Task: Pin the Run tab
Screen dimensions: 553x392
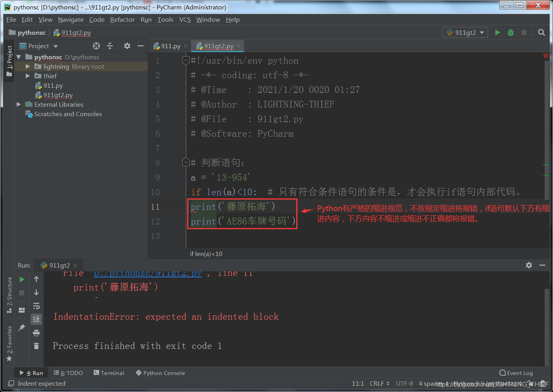Action: click(x=22, y=327)
